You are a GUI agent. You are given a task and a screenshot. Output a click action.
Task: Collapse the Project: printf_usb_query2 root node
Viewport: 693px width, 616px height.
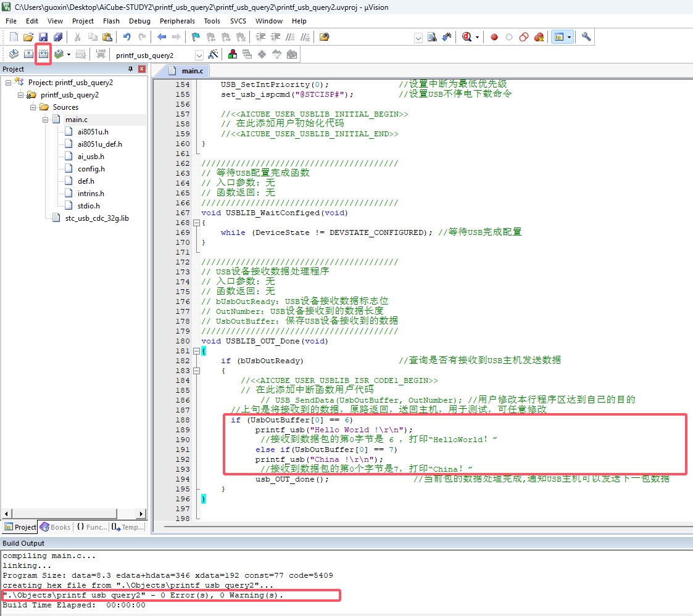[x=8, y=83]
